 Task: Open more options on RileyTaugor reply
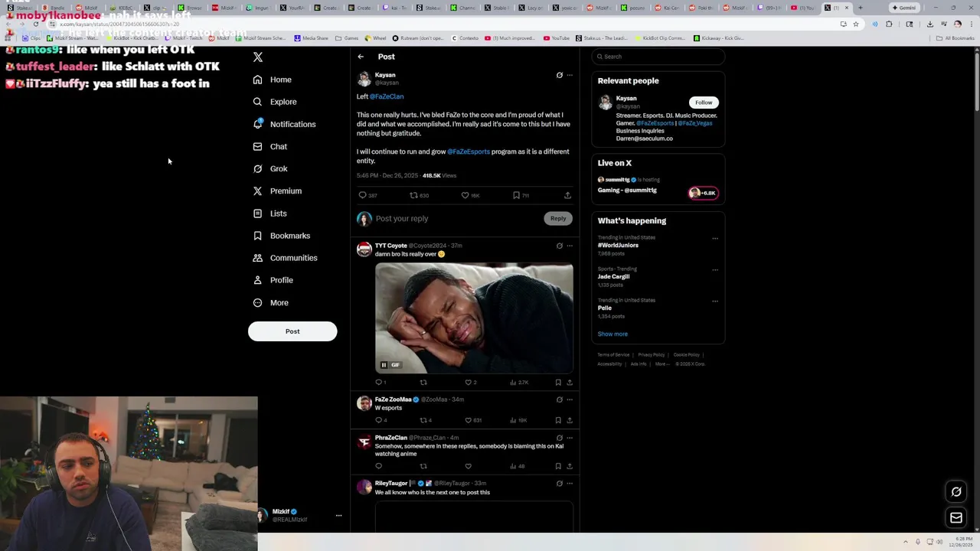pos(570,484)
